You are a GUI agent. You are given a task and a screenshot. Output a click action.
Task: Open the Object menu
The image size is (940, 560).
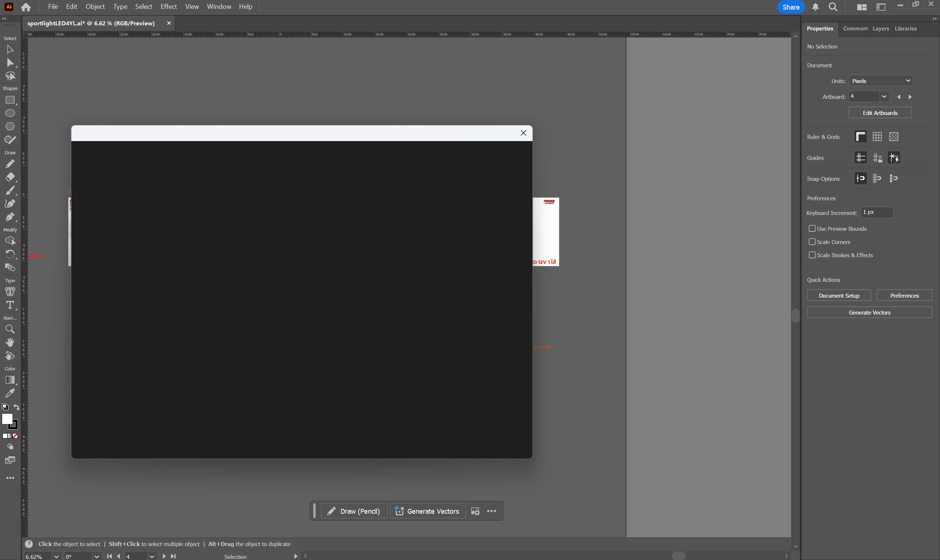(95, 6)
